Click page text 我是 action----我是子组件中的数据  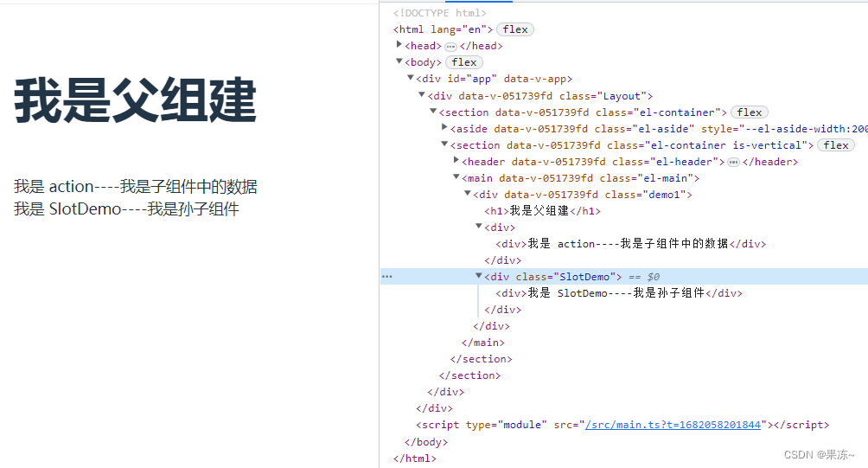pyautogui.click(x=136, y=187)
